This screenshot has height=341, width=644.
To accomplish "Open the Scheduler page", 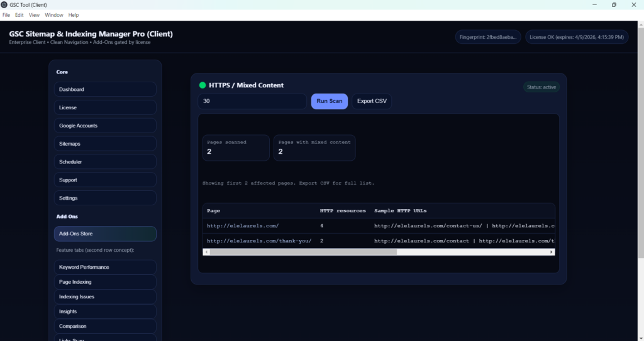I will [x=105, y=162].
